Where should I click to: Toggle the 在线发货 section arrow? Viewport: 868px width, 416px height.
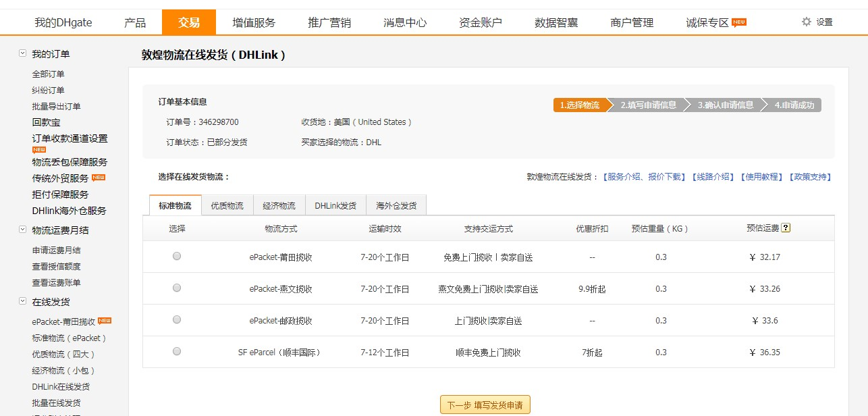pyautogui.click(x=22, y=302)
